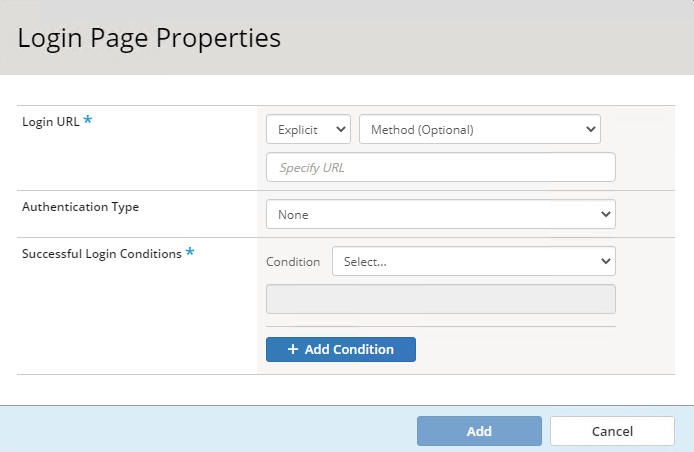Viewport: 694px width, 452px height.
Task: Click the blue asterisk beside Login URL
Action: [88, 121]
